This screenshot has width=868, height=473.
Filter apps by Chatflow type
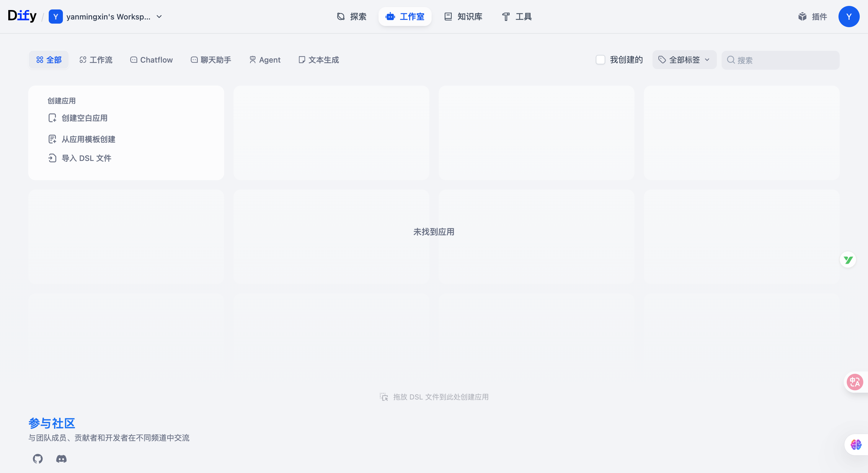coord(152,60)
